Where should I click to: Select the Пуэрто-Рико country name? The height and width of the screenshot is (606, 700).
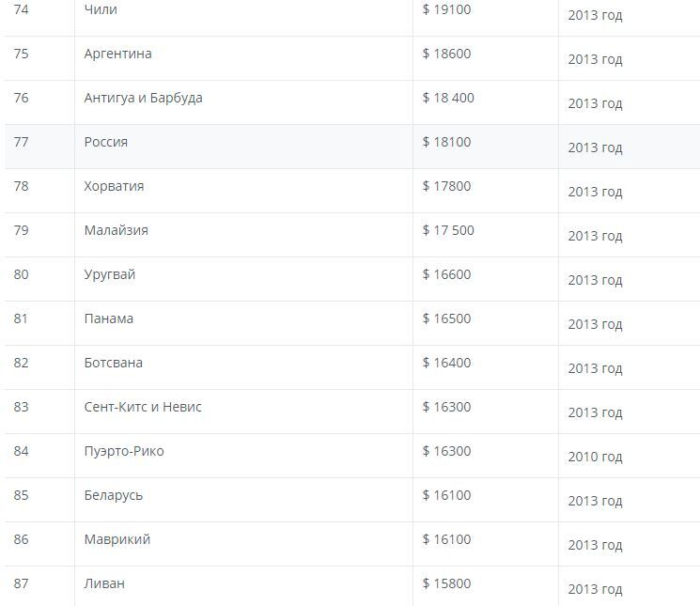coord(123,451)
